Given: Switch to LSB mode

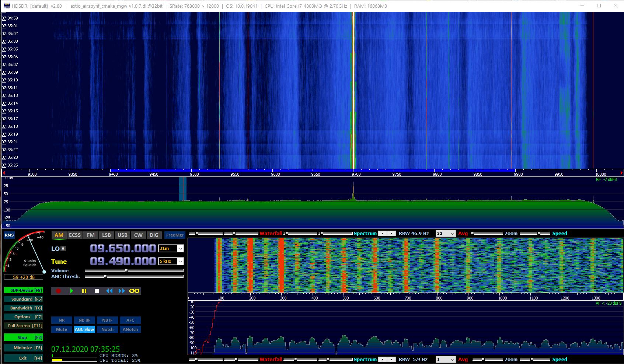Looking at the screenshot, I should (106, 235).
